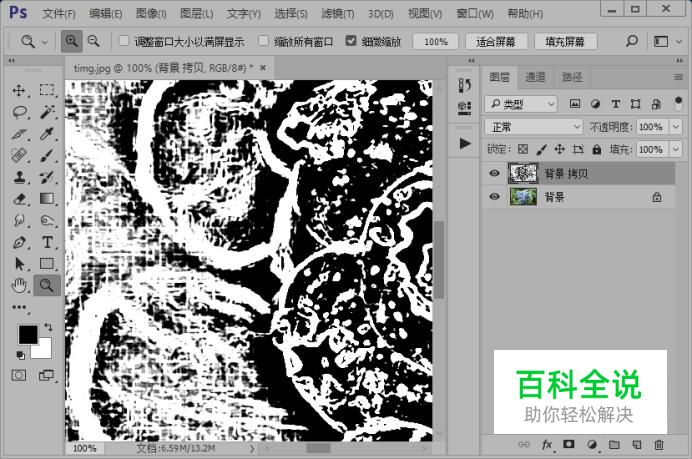Add a layer style with fx
This screenshot has height=459, width=692.
tap(547, 445)
